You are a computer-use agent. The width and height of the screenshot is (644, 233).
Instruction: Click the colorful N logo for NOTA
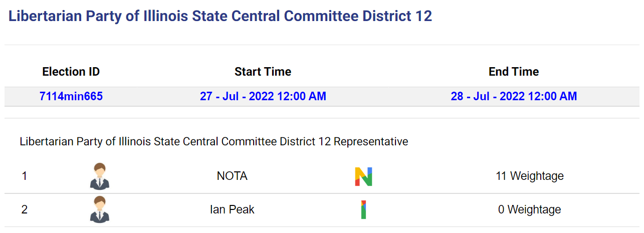pyautogui.click(x=363, y=176)
